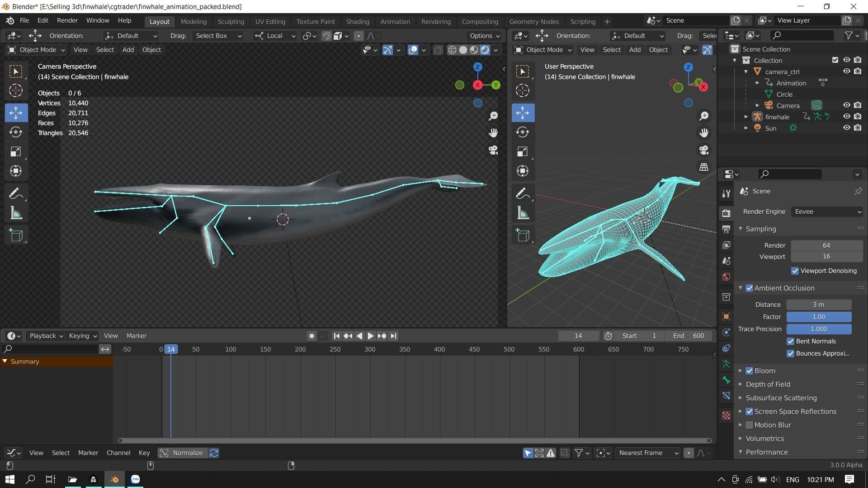This screenshot has width=868, height=488.
Task: Activate the Measure tool in left viewport
Action: coord(16,213)
